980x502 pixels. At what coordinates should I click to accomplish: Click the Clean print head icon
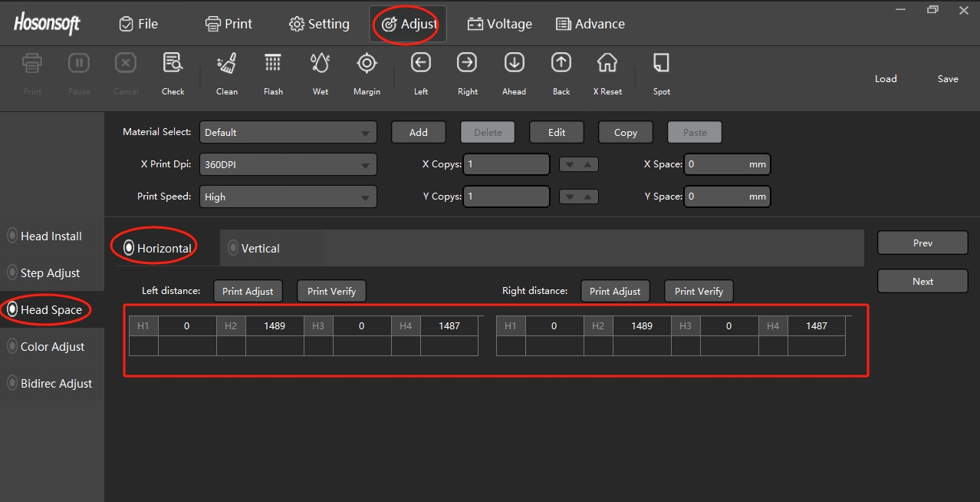(x=226, y=64)
